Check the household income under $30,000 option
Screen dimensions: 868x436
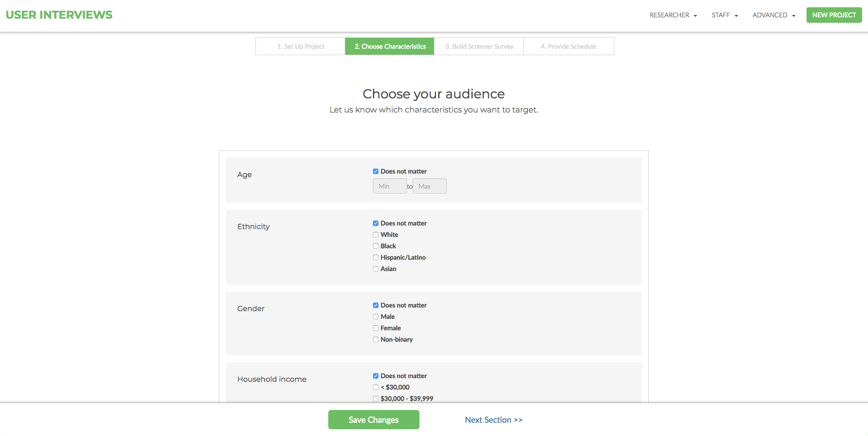(375, 387)
